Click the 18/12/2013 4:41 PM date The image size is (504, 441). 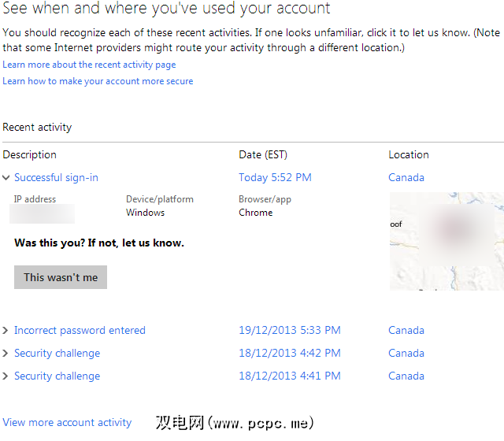pos(290,376)
